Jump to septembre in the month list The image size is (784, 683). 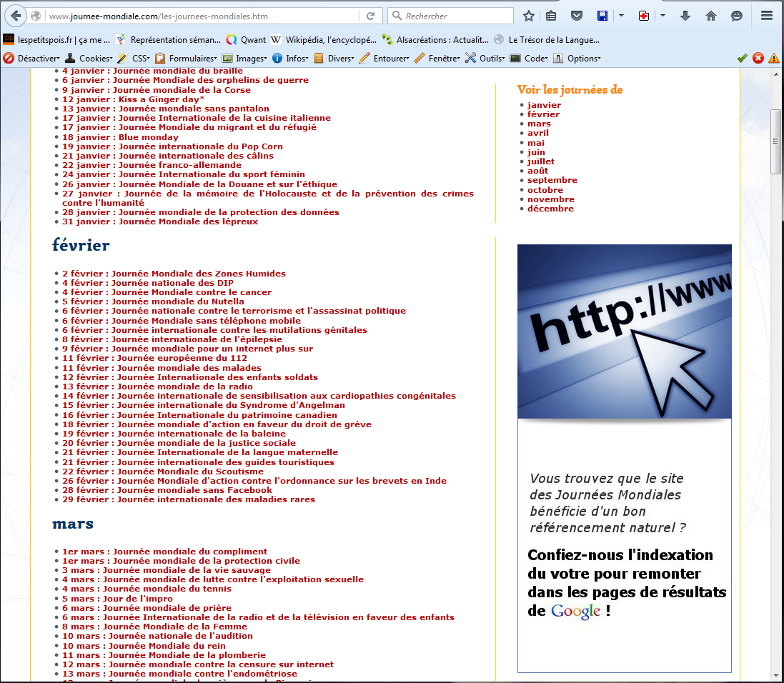pos(552,181)
